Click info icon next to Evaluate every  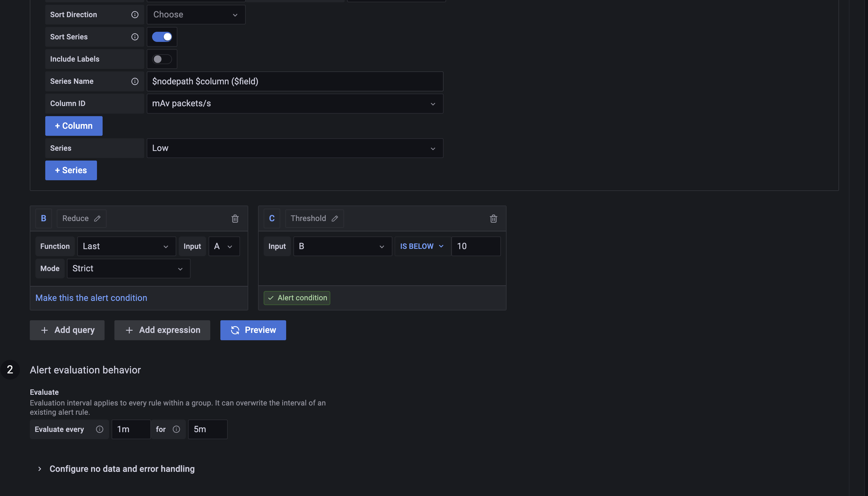(100, 429)
